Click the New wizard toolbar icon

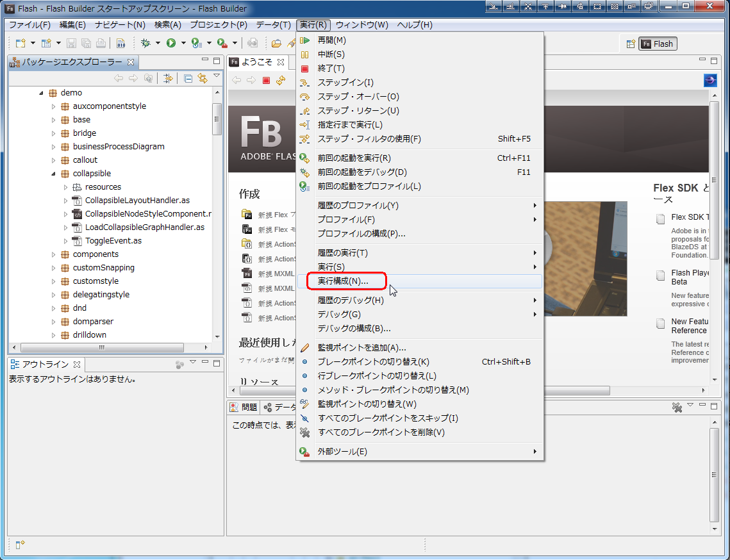click(x=21, y=44)
